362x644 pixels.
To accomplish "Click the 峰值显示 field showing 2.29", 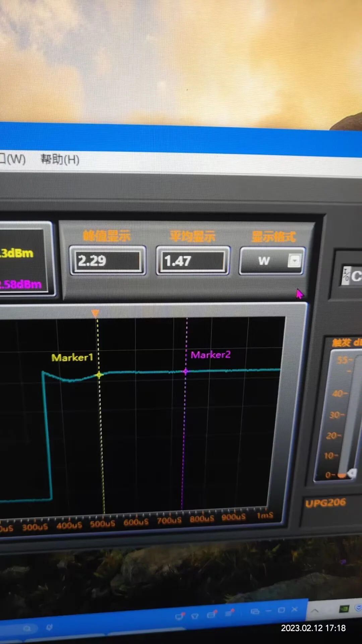I will pyautogui.click(x=108, y=261).
